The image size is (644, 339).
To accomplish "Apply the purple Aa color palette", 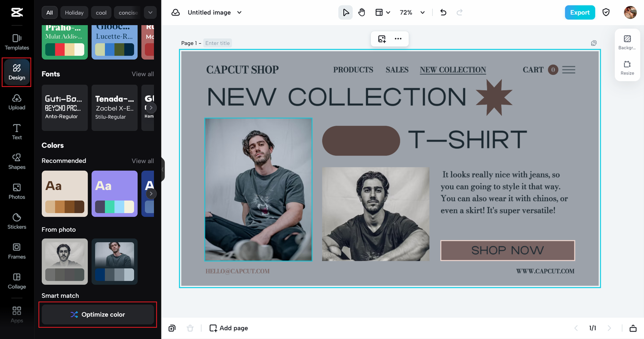I will 114,194.
